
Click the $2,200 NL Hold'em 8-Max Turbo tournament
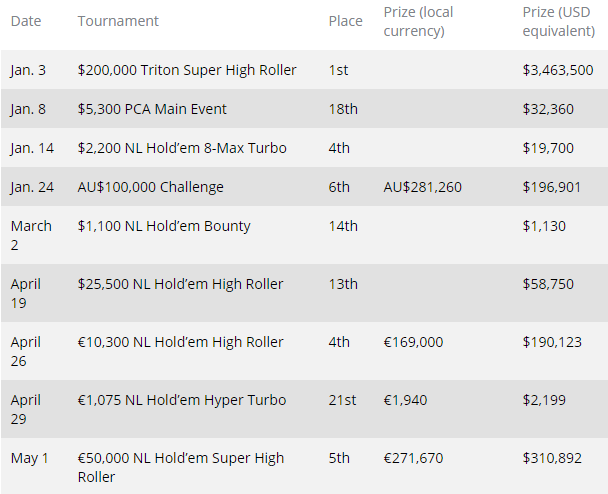click(182, 148)
